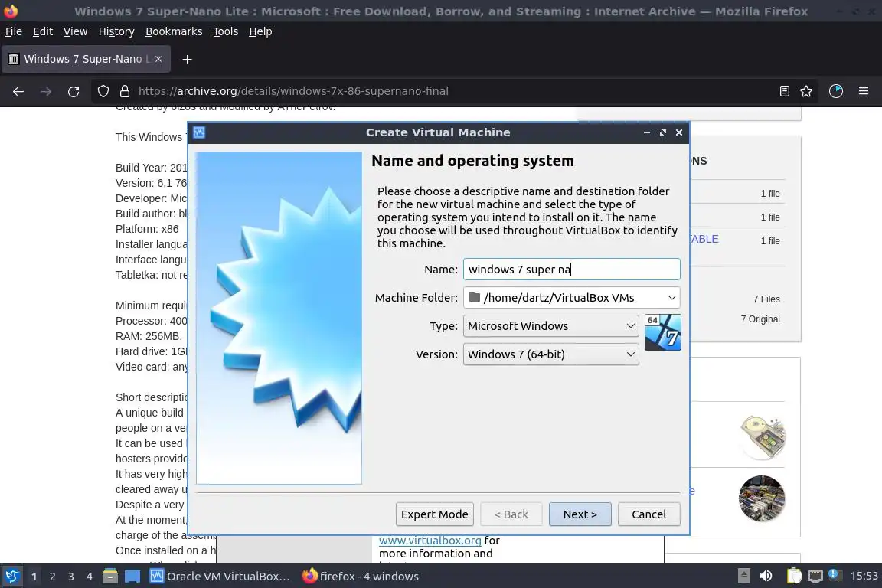Follow the www.virtualbox.org link
Image resolution: width=882 pixels, height=588 pixels.
click(430, 541)
